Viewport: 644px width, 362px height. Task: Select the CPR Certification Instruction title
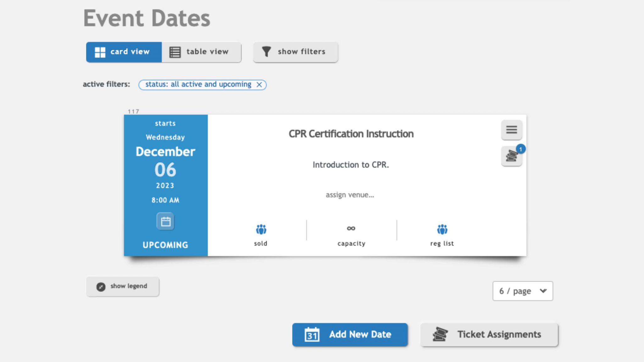351,134
